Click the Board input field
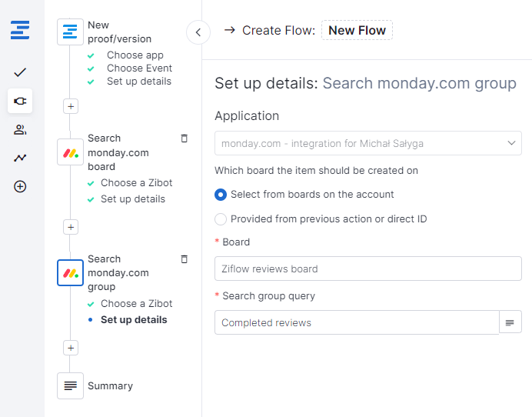Viewport: 532px width, 417px height. 367,269
